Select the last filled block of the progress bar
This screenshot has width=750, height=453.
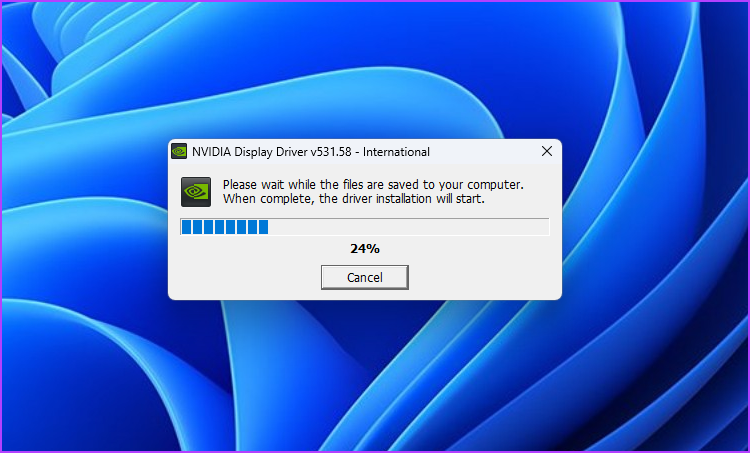pyautogui.click(x=263, y=227)
